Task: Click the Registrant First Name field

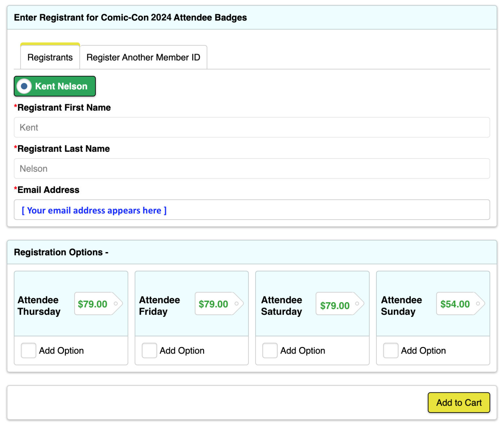Action: 252,127
